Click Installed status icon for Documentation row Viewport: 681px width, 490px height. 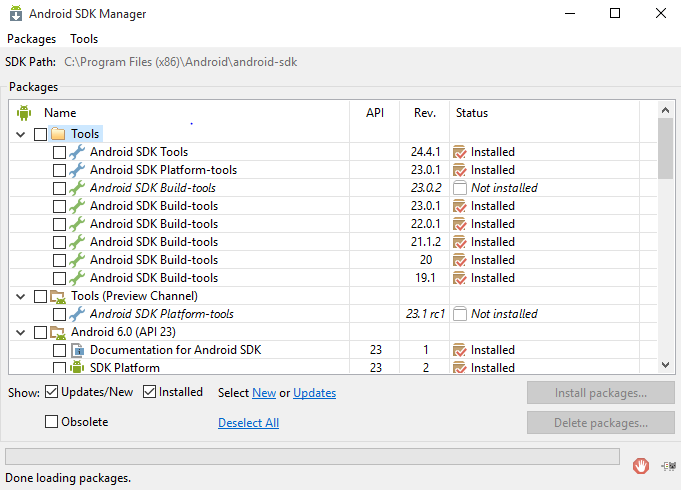click(460, 350)
